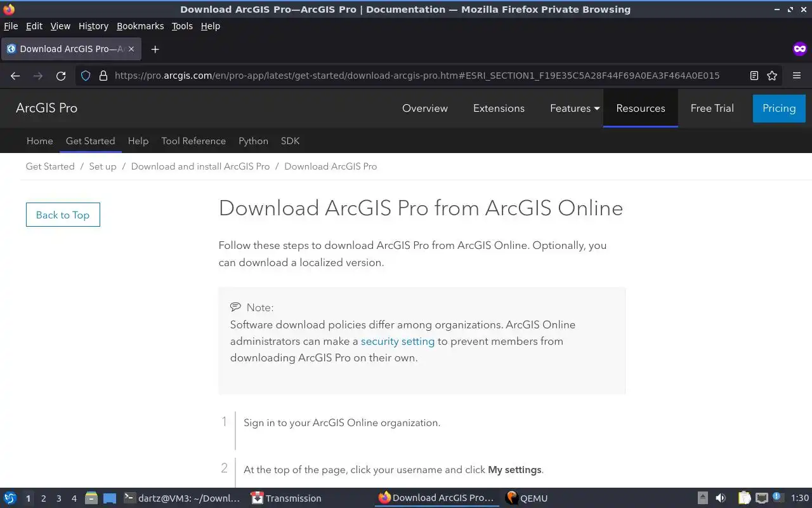
Task: Open the History menu
Action: pos(93,26)
